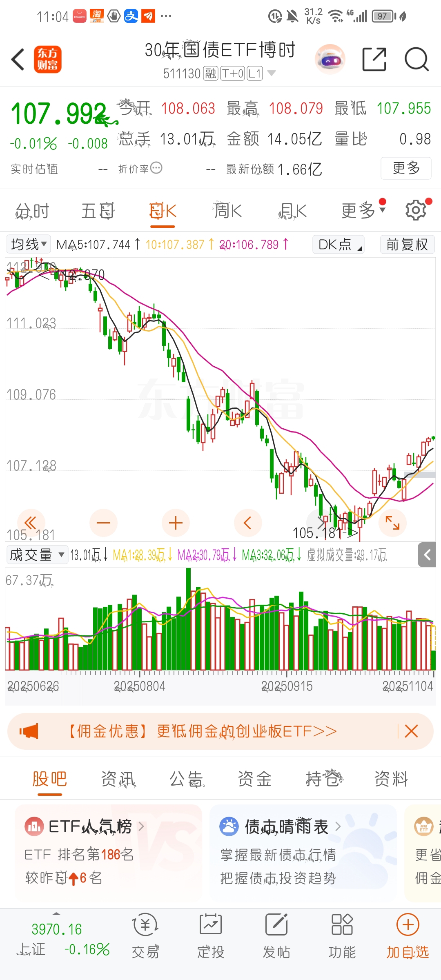
Task: Tap the T+0 tag
Action: (233, 73)
